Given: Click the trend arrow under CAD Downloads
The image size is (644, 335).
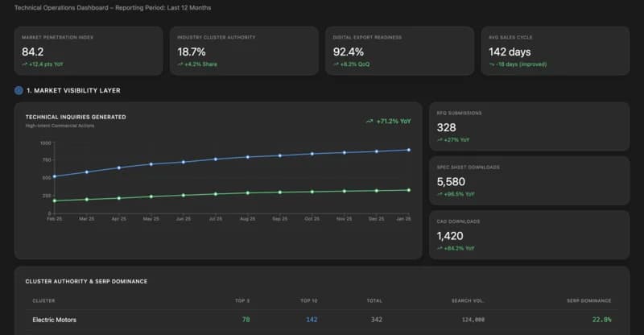Looking at the screenshot, I should pos(440,248).
